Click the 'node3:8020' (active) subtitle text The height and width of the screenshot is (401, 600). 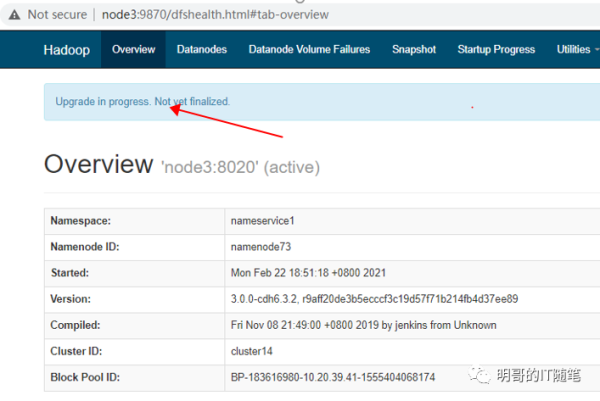240,167
